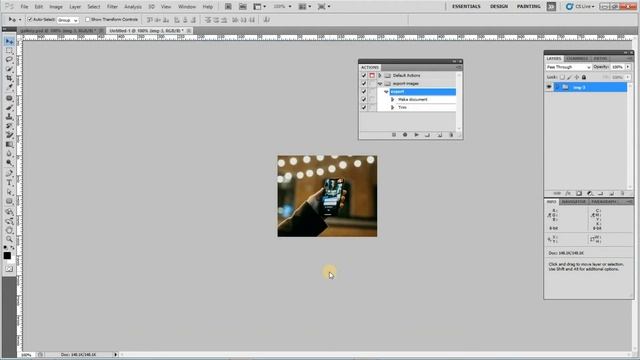Expand the Trim step details
The image size is (640, 360).
pos(393,107)
